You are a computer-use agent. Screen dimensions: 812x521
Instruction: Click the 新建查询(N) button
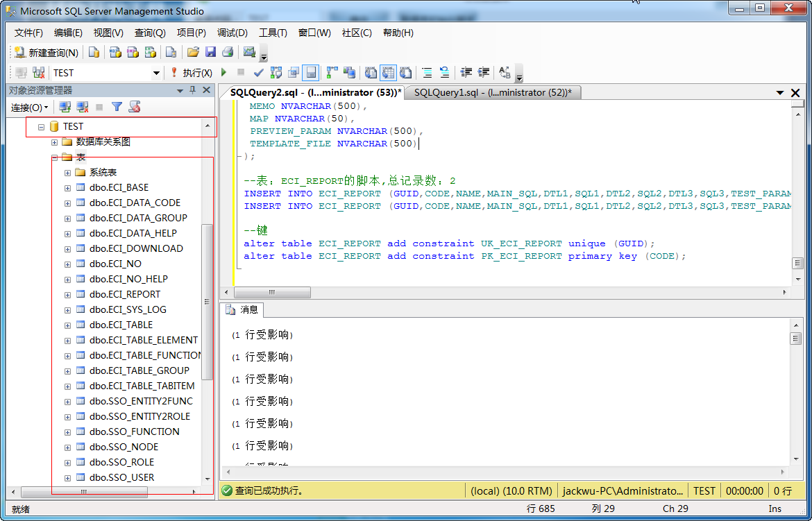46,52
